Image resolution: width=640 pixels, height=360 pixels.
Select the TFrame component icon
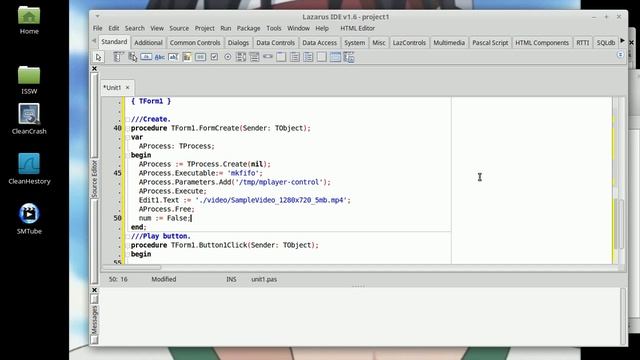[x=335, y=57]
